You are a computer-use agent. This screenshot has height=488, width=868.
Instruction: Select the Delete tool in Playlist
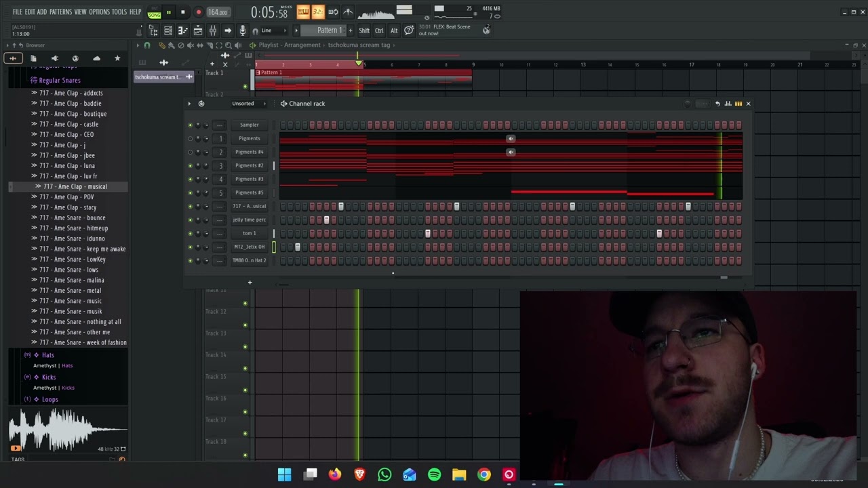click(180, 45)
